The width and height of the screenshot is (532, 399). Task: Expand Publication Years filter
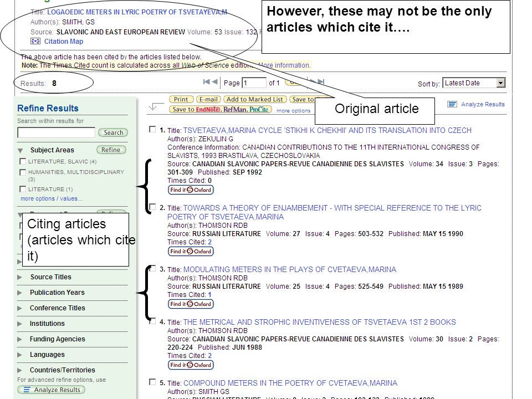(x=20, y=293)
